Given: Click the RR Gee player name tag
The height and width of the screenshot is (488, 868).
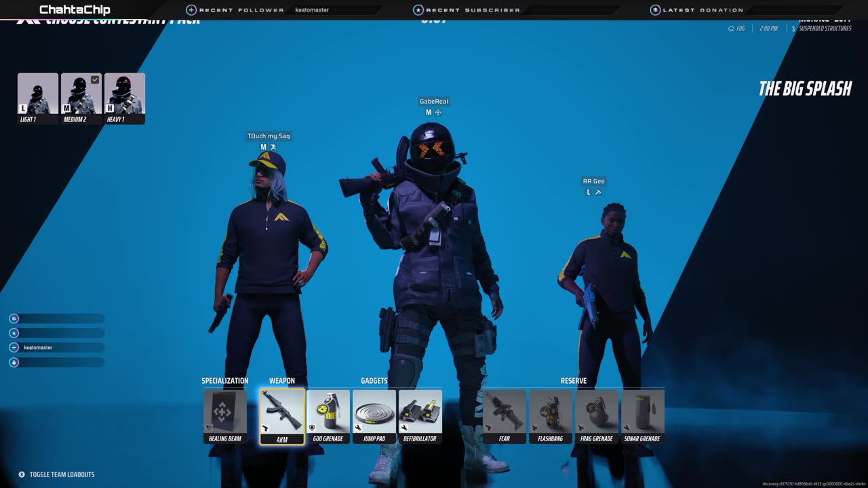Looking at the screenshot, I should [593, 181].
